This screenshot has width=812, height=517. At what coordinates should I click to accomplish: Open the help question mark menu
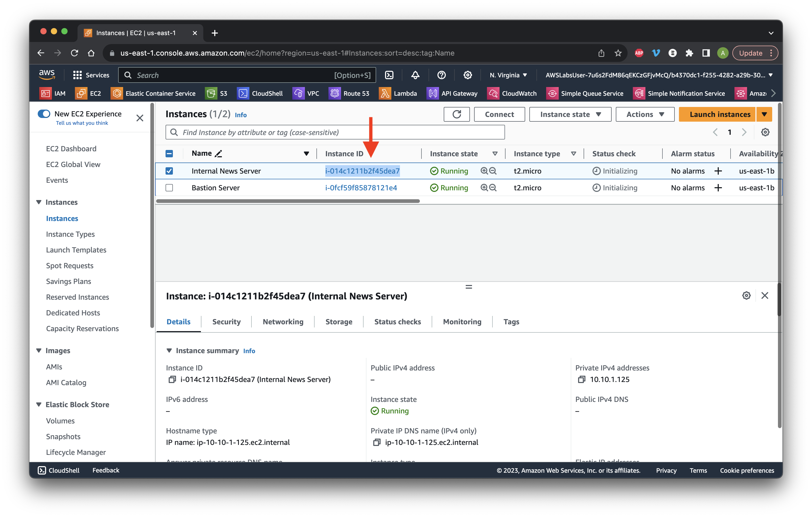pyautogui.click(x=441, y=75)
